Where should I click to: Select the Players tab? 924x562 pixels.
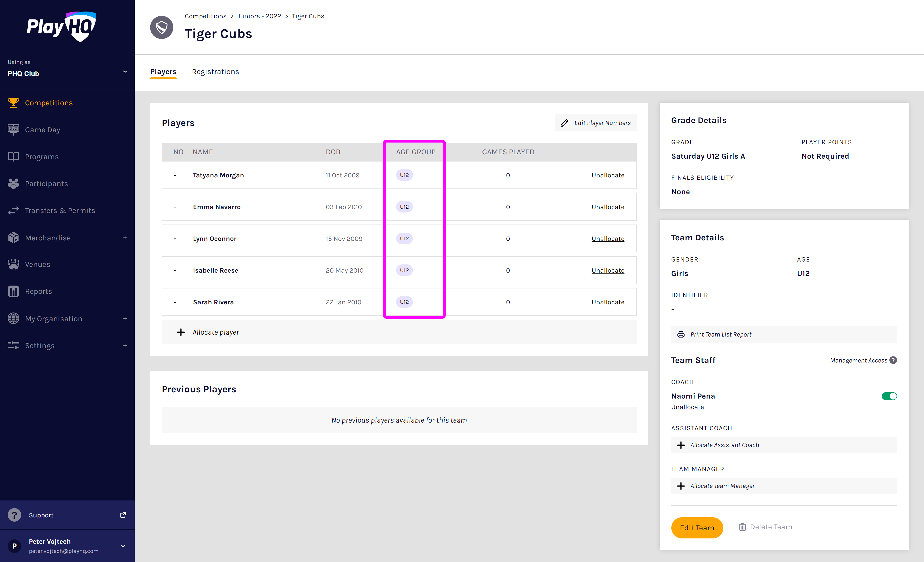coord(163,72)
